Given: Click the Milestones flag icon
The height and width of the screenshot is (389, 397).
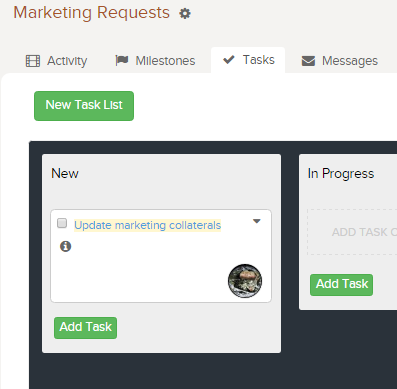Looking at the screenshot, I should (122, 60).
